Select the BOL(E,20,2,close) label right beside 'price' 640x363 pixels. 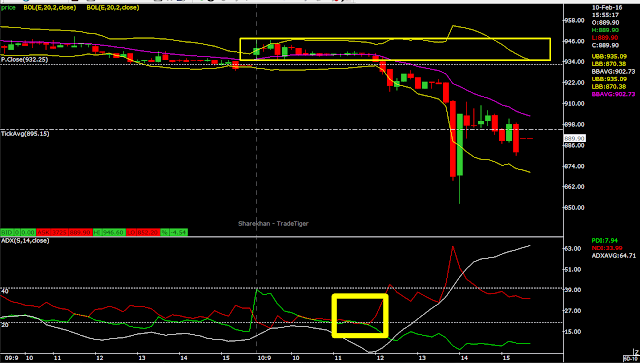coord(50,8)
